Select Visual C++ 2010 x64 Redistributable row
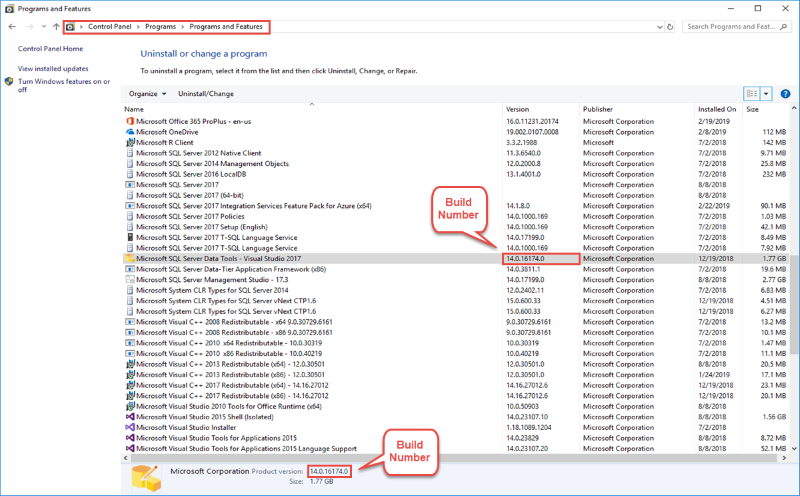This screenshot has height=496, width=800. tap(455, 343)
